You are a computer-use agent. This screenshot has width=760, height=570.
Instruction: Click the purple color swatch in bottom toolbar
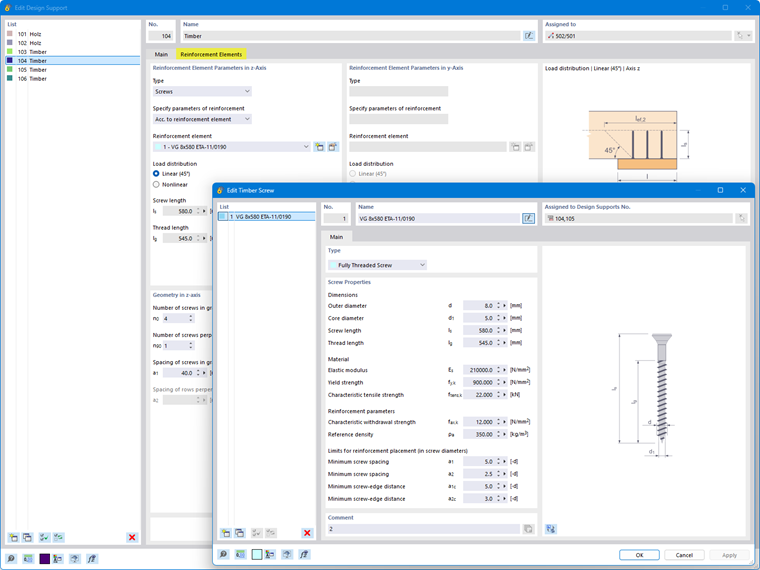[45, 559]
